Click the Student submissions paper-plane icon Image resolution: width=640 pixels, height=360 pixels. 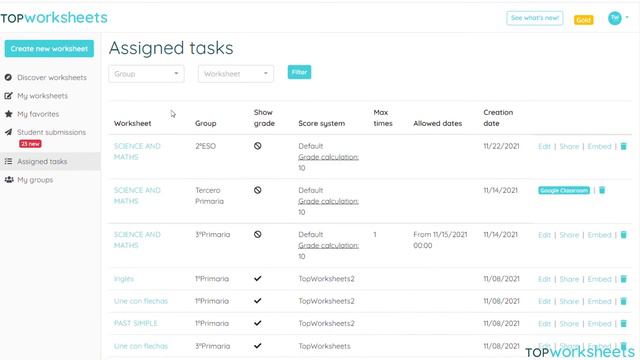pos(8,132)
